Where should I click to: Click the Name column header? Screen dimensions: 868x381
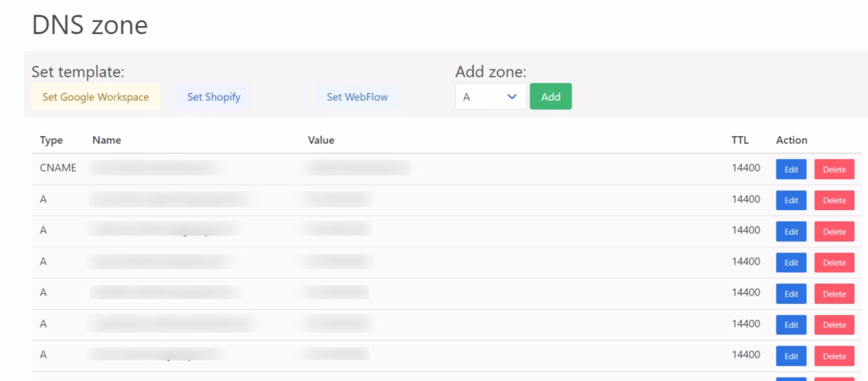(106, 141)
